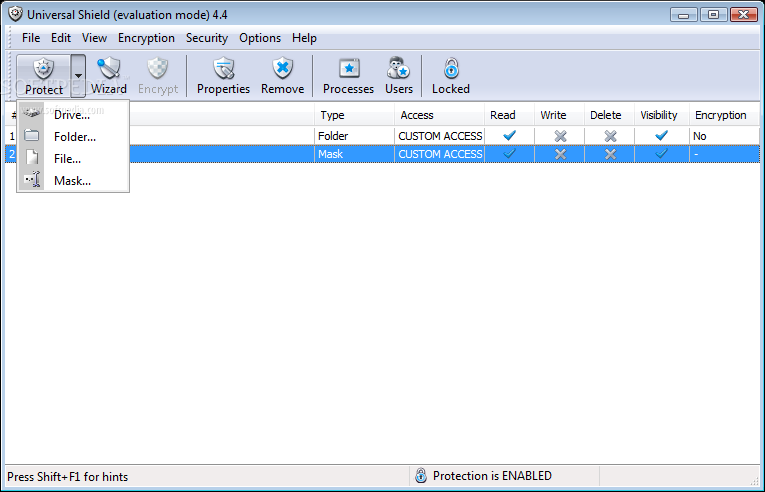Toggle Write cross in Mask row
This screenshot has height=492, width=765.
point(561,154)
